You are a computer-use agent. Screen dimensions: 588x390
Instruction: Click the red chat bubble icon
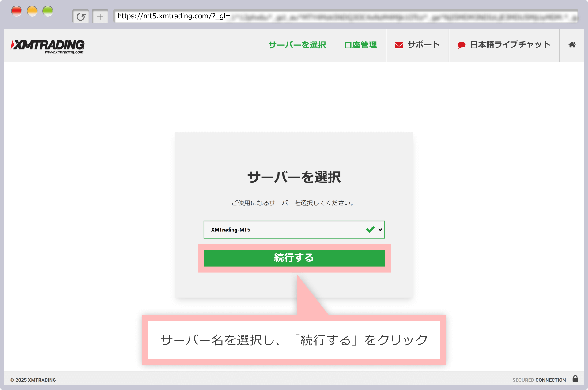tap(462, 45)
